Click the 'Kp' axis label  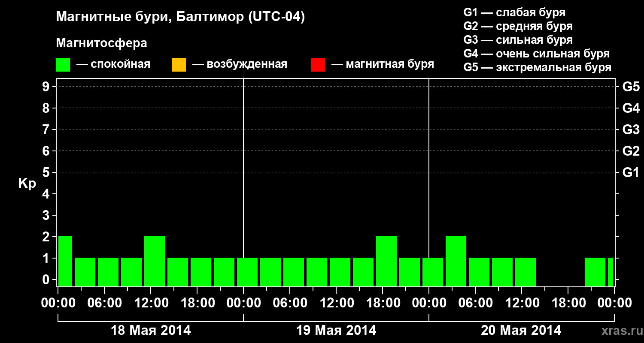click(27, 184)
